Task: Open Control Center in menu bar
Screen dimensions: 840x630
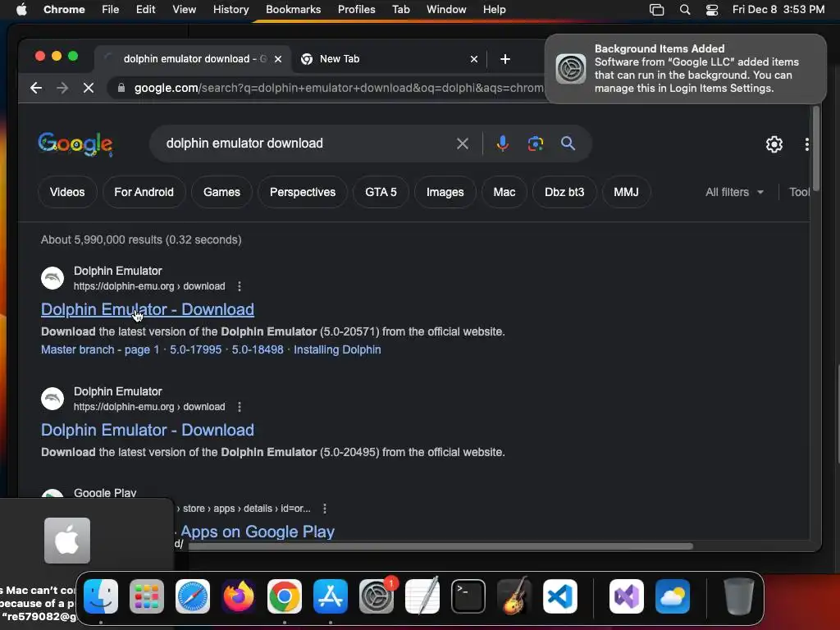Action: 711,10
